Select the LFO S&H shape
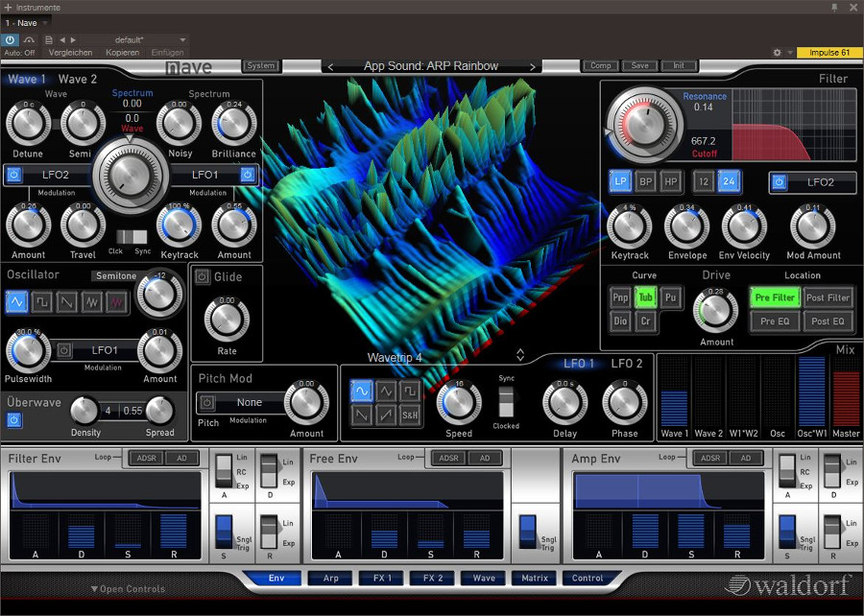This screenshot has width=864, height=616. 410,415
